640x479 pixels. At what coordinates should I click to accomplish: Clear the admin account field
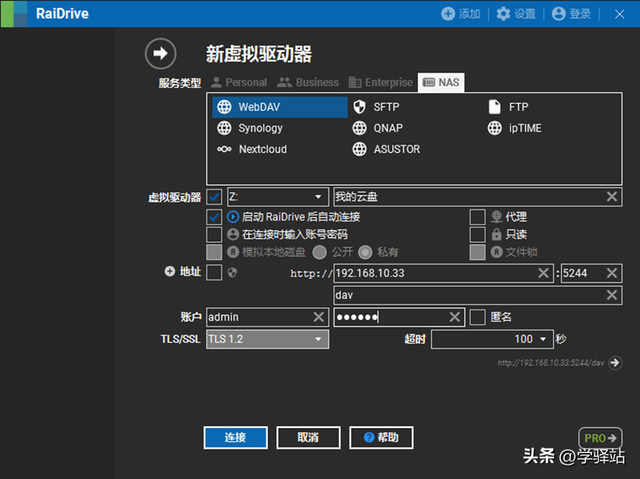click(318, 317)
